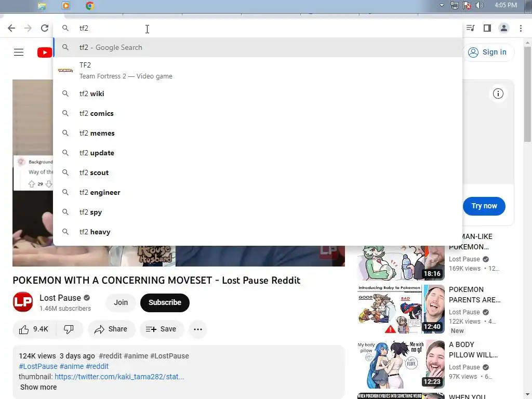Share the video

point(111,329)
